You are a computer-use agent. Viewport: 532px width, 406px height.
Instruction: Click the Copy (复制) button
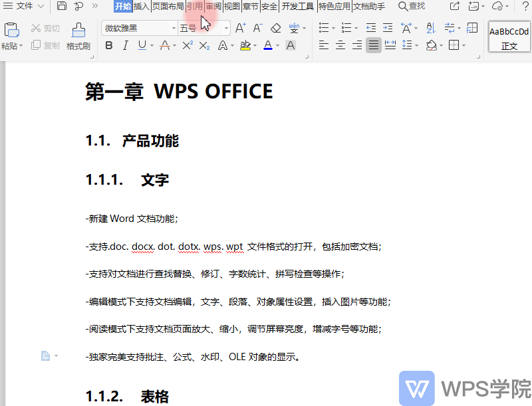(x=45, y=45)
